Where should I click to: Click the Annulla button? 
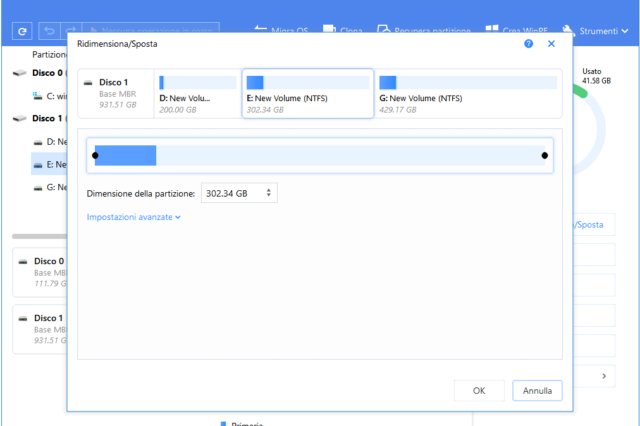tap(537, 390)
